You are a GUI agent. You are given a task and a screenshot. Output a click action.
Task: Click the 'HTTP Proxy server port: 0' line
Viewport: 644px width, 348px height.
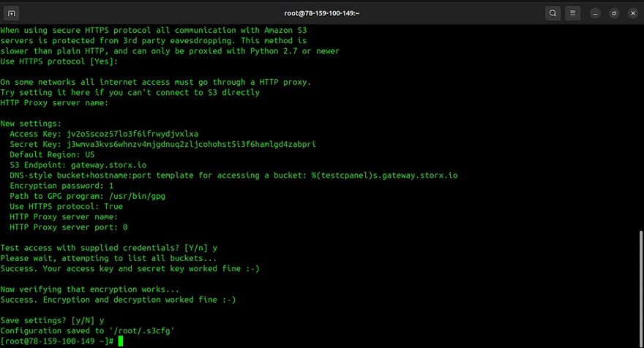click(69, 227)
